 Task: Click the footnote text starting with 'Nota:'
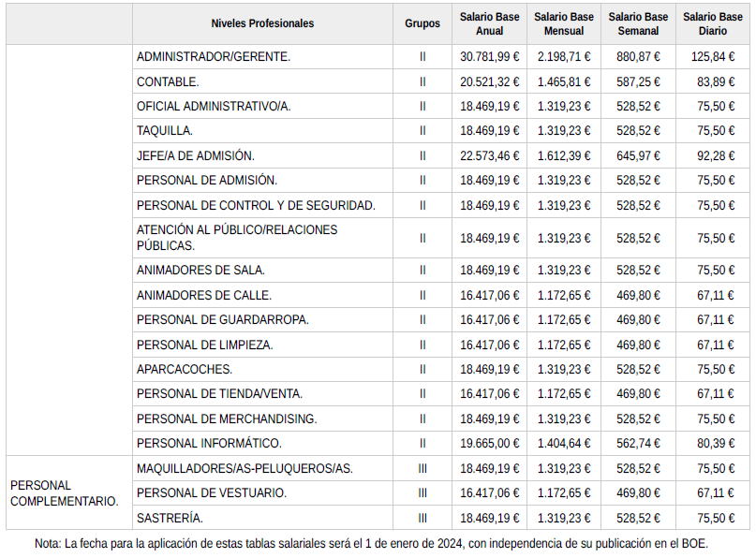(x=371, y=543)
